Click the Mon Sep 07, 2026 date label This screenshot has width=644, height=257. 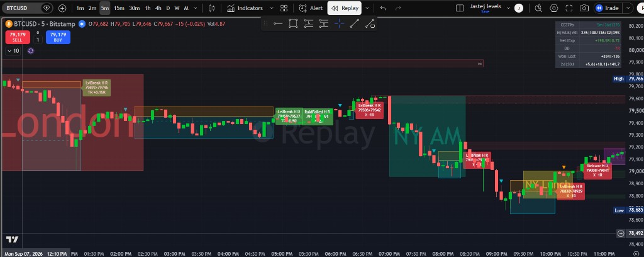point(23,254)
